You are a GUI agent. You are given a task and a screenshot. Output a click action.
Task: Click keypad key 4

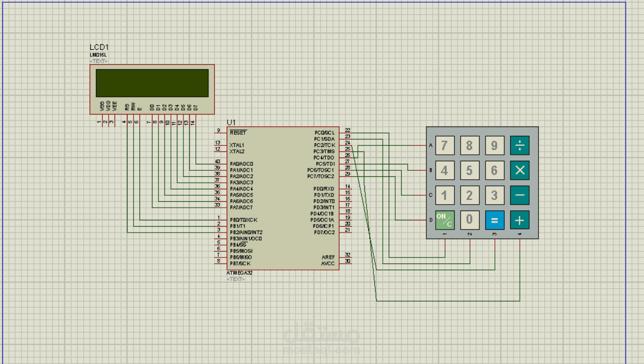pyautogui.click(x=445, y=171)
